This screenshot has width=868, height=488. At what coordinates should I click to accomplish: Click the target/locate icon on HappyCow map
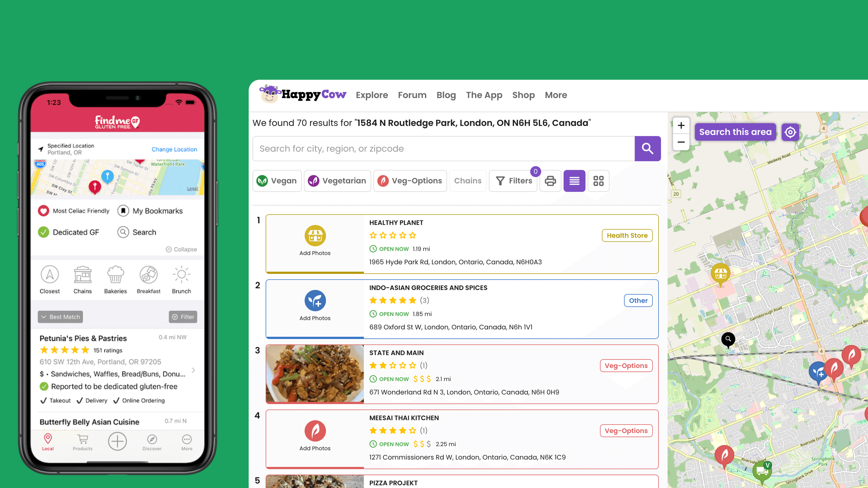pos(790,132)
